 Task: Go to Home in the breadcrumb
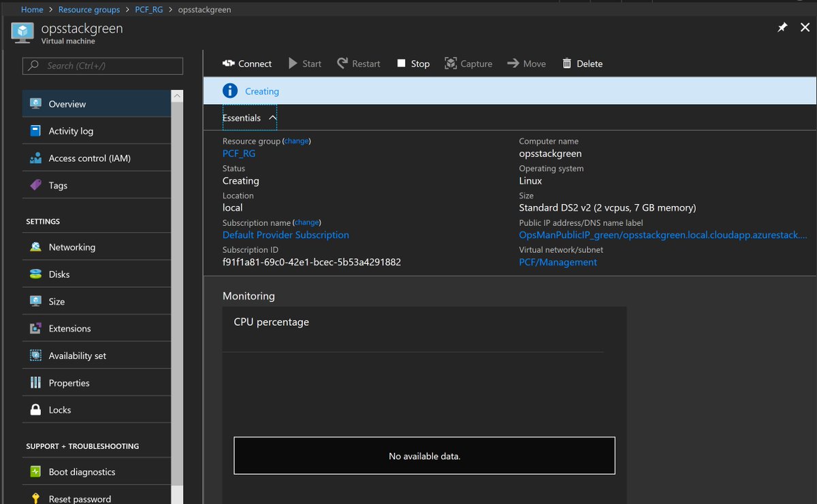click(x=32, y=10)
